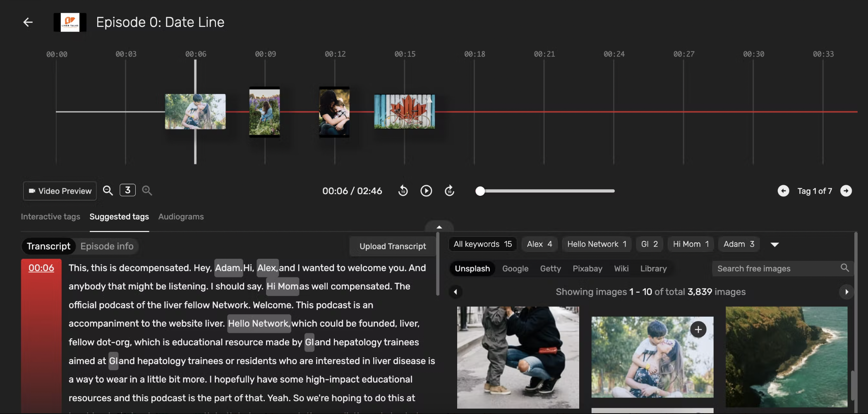Choose the coastal cliff aerial image

(x=786, y=357)
